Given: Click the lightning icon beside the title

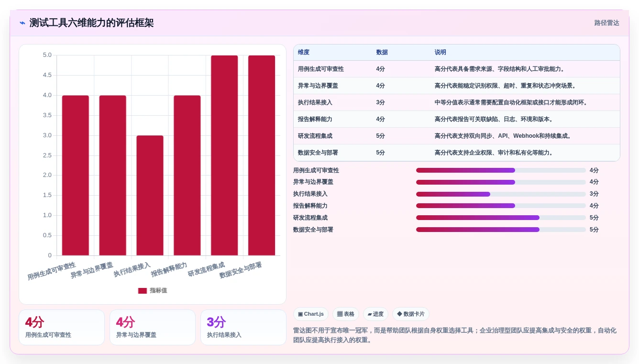Looking at the screenshot, I should (22, 23).
